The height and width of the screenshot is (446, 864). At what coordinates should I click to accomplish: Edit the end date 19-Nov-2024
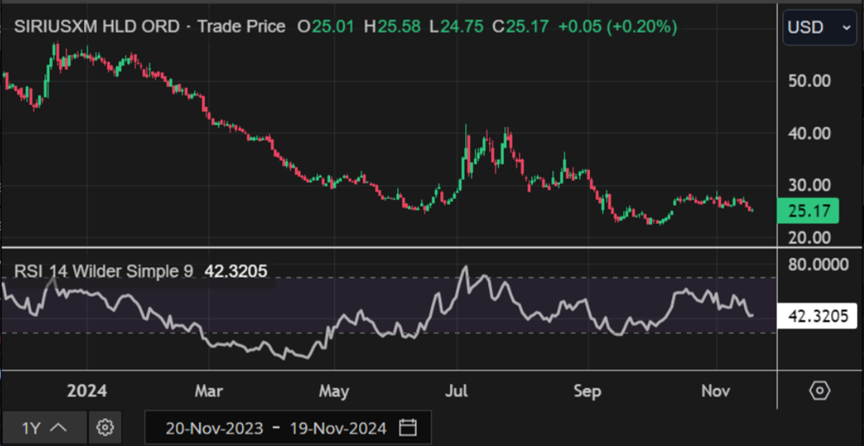point(337,428)
